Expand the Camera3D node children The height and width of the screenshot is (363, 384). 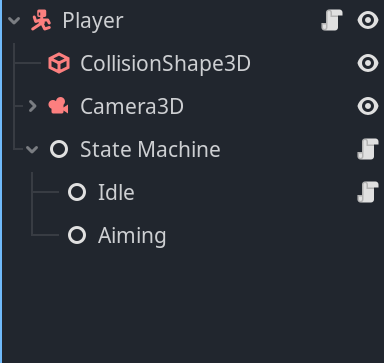32,106
